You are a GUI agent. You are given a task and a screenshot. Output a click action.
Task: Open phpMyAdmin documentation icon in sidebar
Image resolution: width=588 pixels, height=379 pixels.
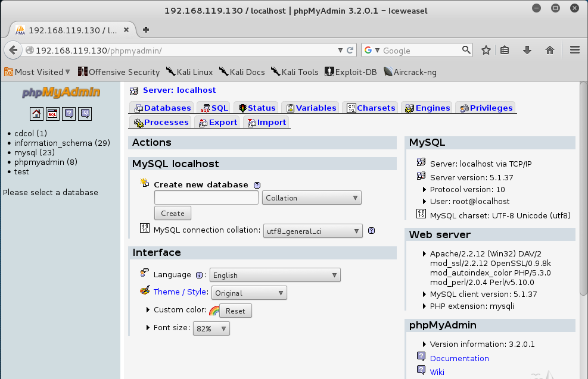click(69, 114)
